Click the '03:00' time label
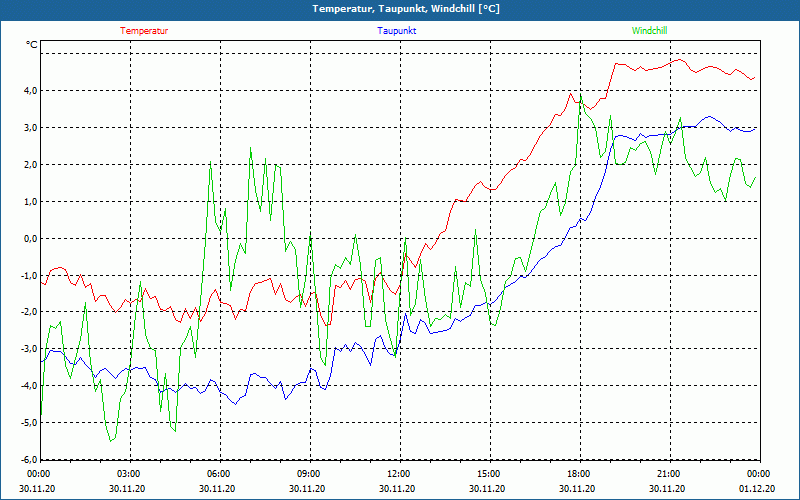The width and height of the screenshot is (800, 500). pos(127,474)
